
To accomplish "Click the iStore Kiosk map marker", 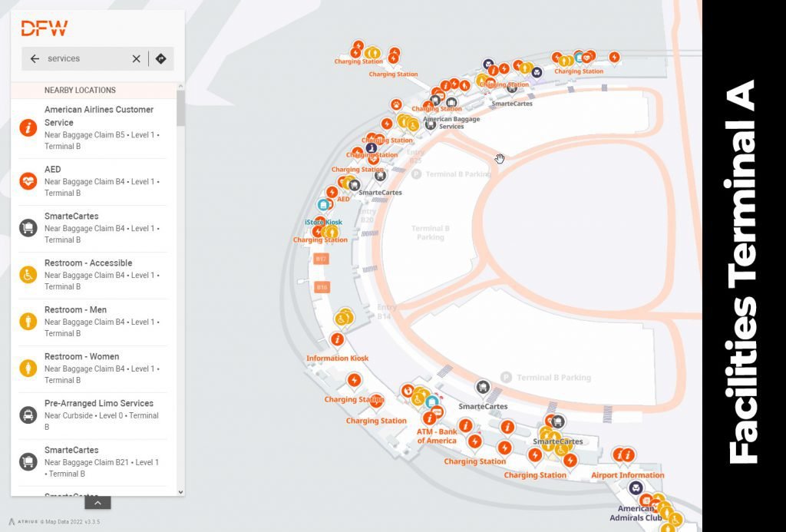I will point(325,206).
